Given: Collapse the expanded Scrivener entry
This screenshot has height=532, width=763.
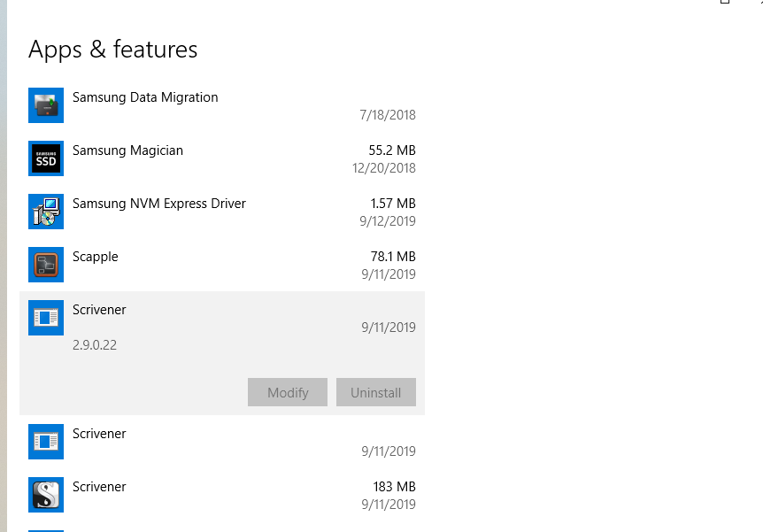Looking at the screenshot, I should click(221, 318).
